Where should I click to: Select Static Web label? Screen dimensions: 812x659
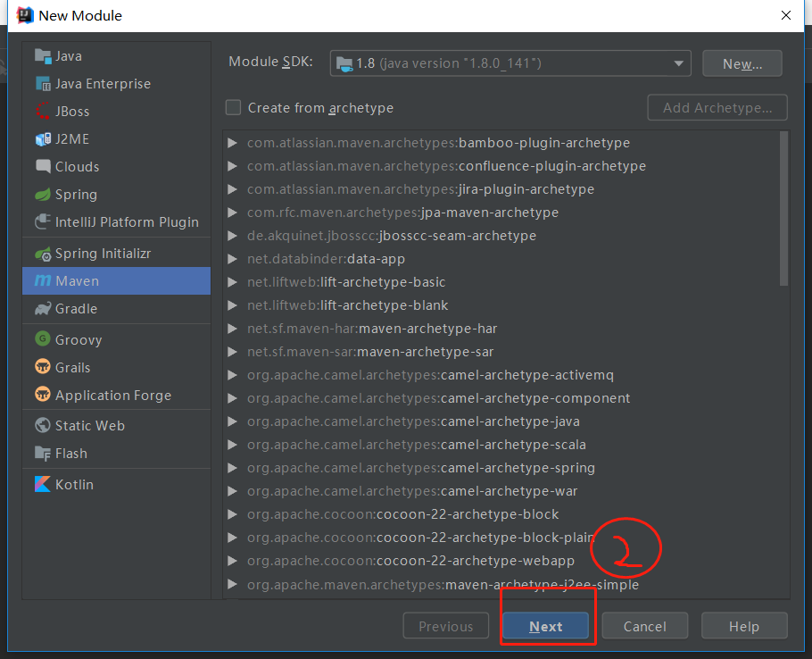[x=90, y=426]
